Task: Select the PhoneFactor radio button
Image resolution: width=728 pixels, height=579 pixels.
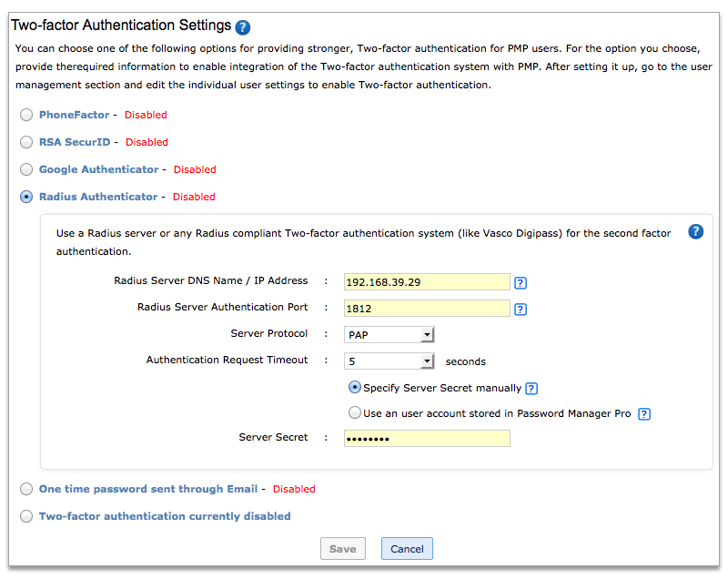Action: pos(26,115)
